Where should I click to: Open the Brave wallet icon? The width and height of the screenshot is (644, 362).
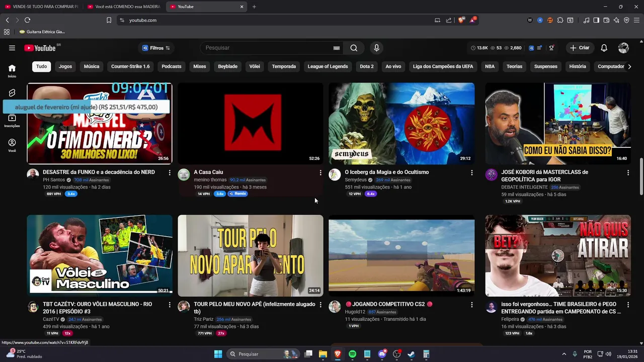(x=606, y=20)
